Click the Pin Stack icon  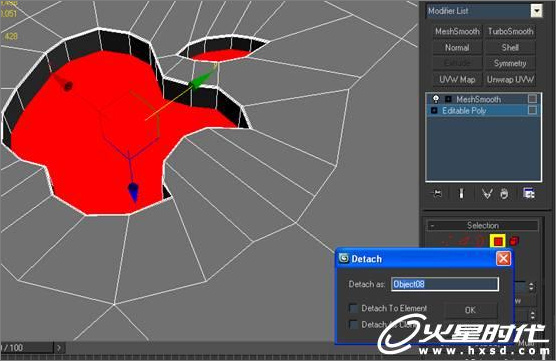click(x=437, y=194)
